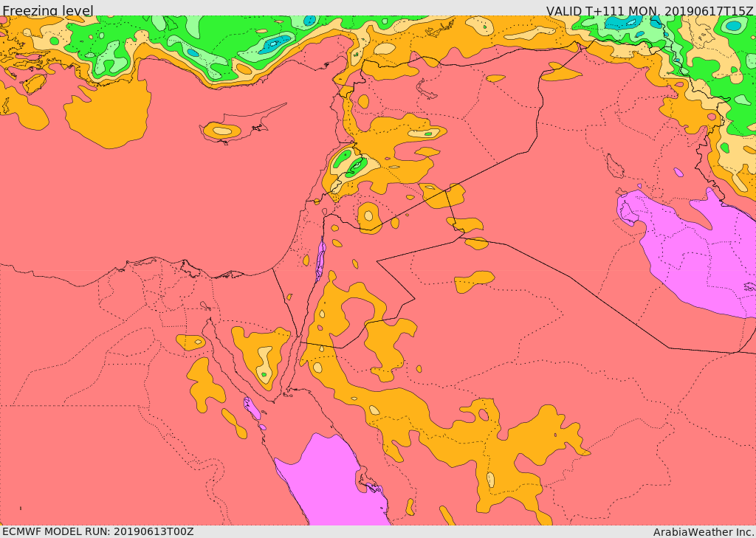Click the 'ArabiaWeather Inc' credit text

click(x=704, y=532)
